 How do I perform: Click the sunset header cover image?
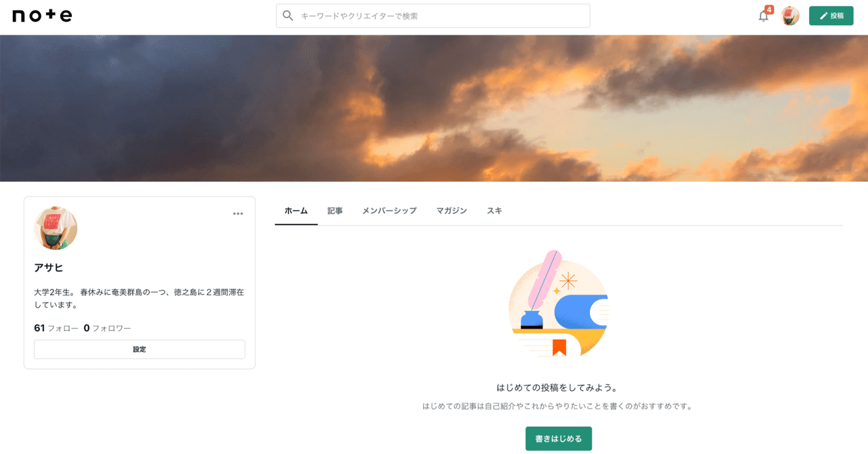[x=434, y=105]
